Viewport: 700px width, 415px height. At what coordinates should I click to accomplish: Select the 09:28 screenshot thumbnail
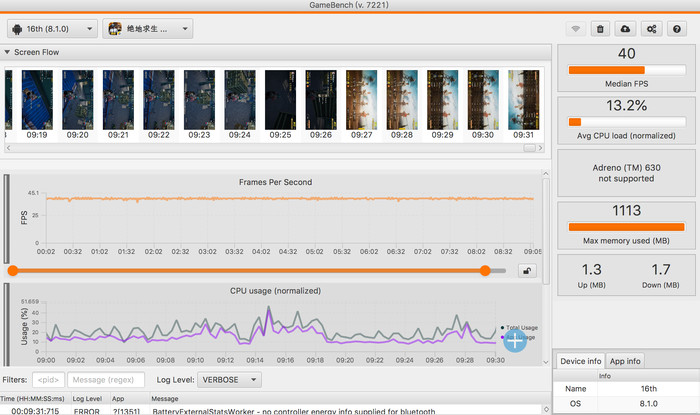pos(402,100)
